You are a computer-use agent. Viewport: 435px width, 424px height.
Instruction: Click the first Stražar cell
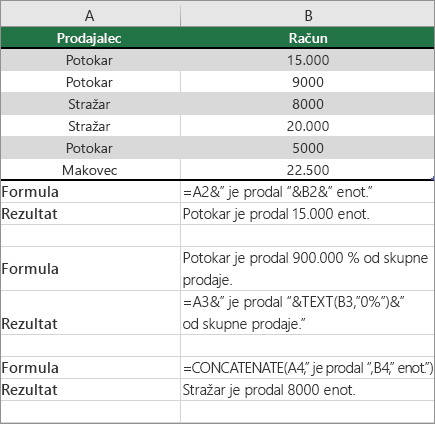click(90, 104)
